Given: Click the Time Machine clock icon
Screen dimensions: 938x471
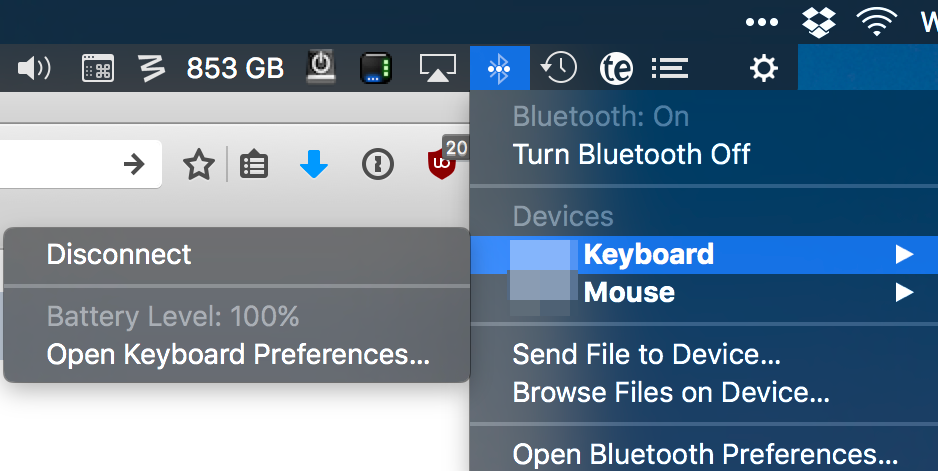Looking at the screenshot, I should (x=558, y=68).
